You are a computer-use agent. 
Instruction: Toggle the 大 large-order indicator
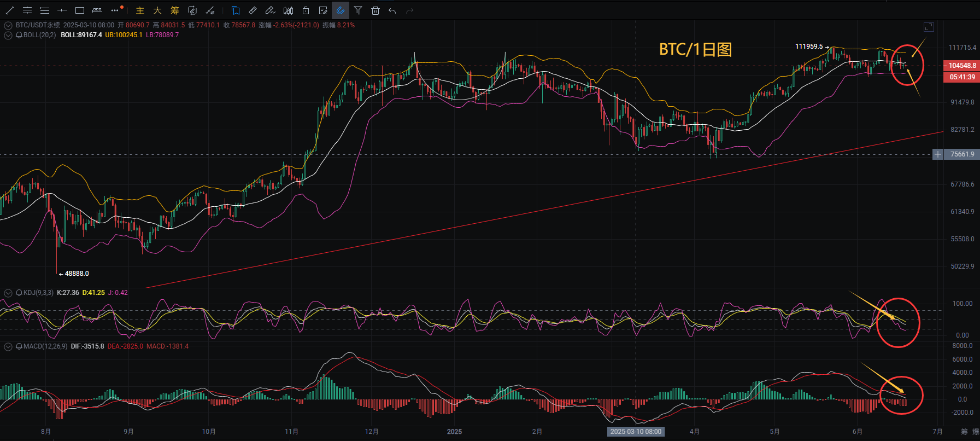pos(157,10)
